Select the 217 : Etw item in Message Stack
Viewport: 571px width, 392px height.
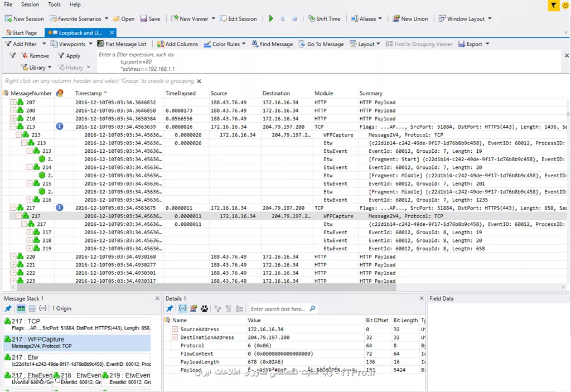coord(77,360)
